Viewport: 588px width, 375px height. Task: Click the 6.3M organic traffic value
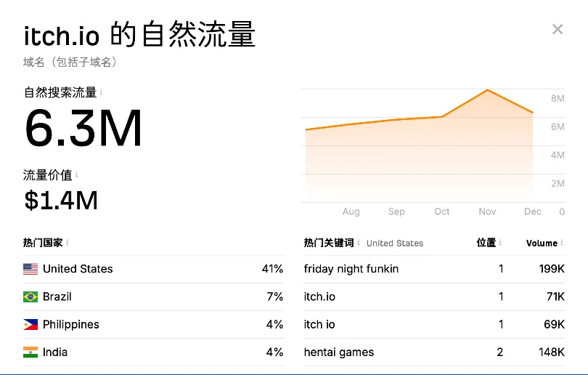(83, 128)
